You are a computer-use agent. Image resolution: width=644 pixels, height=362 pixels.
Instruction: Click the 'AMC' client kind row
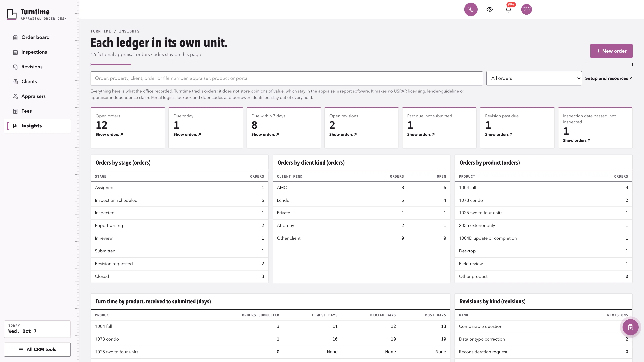(362, 188)
